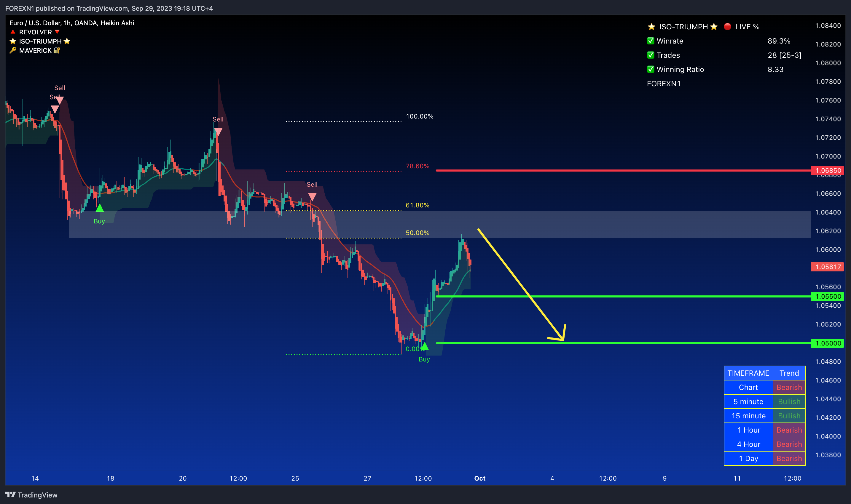This screenshot has height=504, width=851.
Task: Click the current price label 1.05817
Action: click(x=828, y=267)
